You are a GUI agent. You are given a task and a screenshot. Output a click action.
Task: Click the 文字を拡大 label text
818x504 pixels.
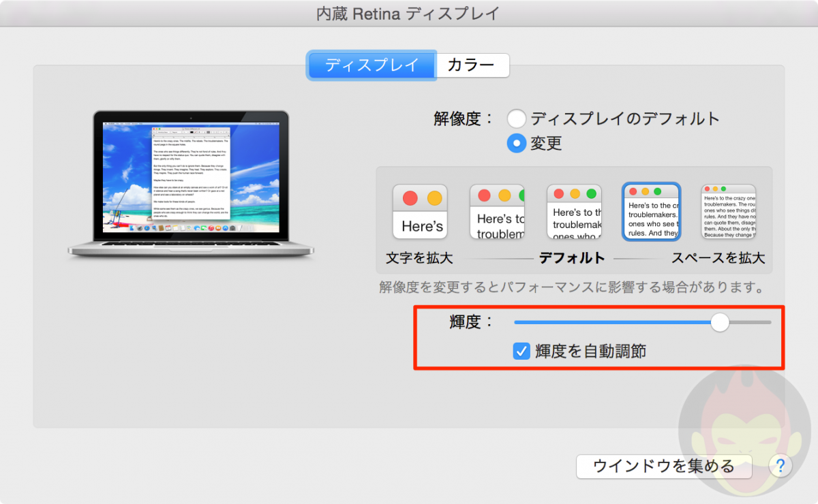click(419, 257)
